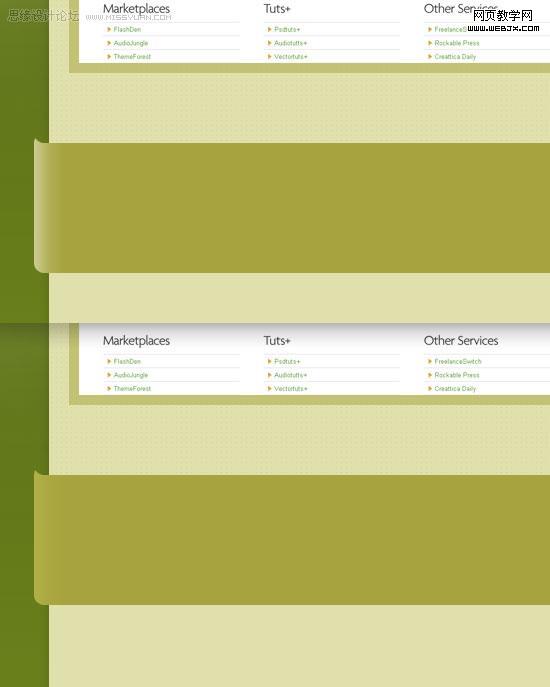
Task: Click arrow bullet beside lower Psdtuts+
Action: (270, 361)
